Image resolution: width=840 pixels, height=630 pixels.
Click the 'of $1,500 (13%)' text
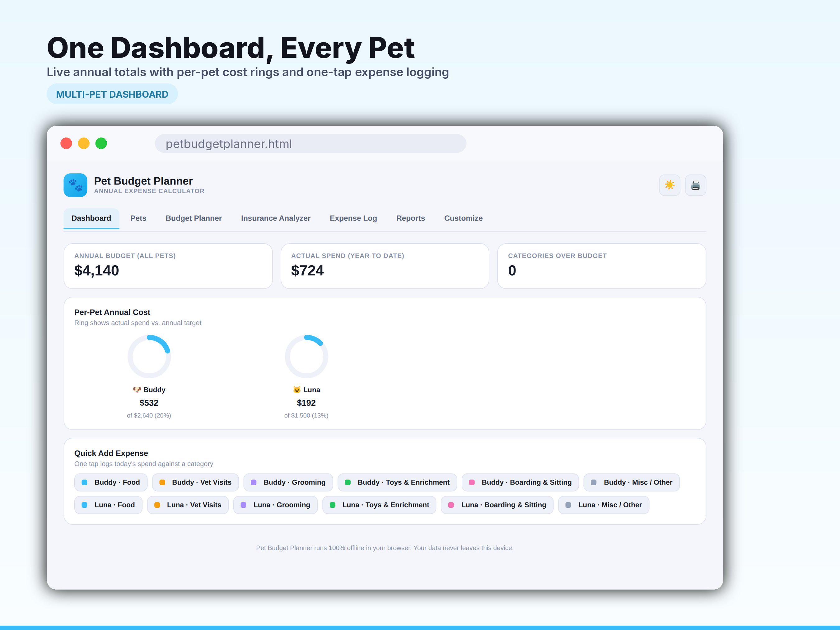click(x=306, y=415)
